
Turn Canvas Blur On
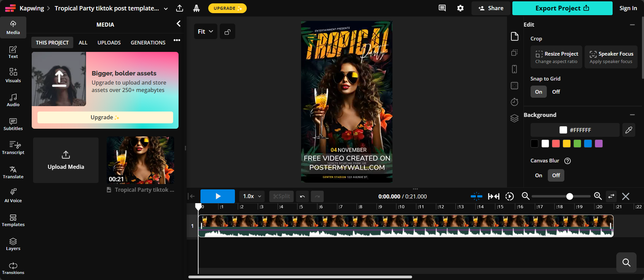[539, 175]
